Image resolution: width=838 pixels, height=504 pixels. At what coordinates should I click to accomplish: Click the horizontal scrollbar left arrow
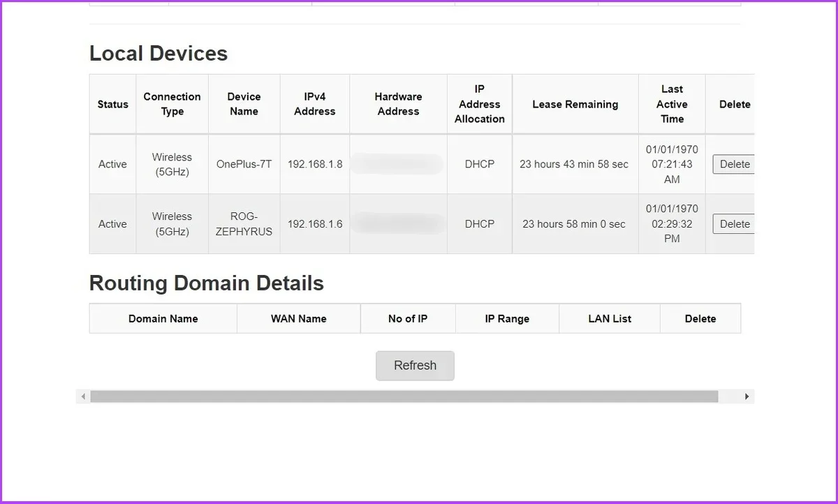[x=83, y=396]
